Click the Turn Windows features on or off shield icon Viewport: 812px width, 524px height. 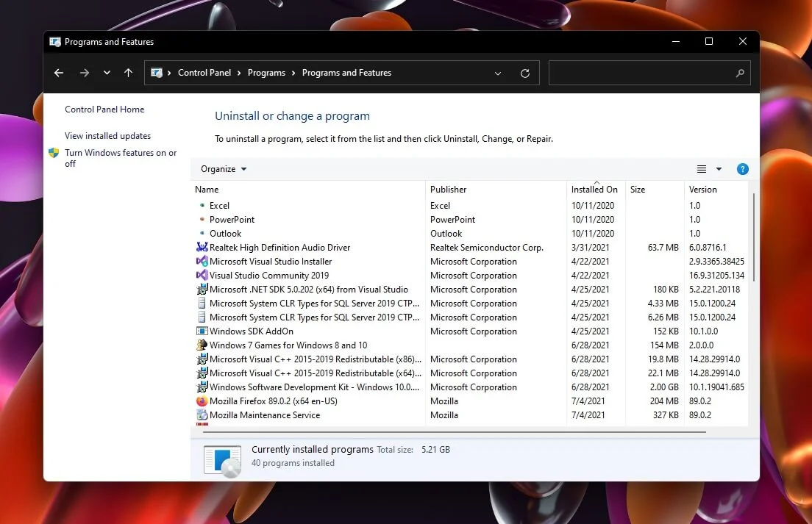53,153
